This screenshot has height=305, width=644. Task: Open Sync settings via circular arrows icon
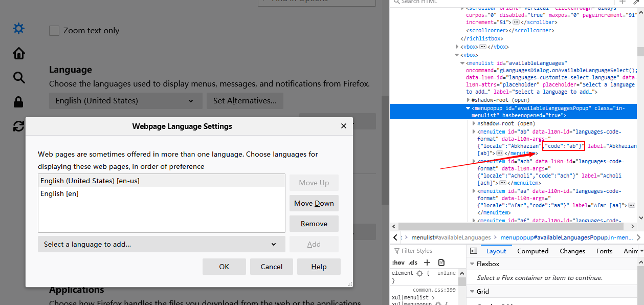[18, 126]
